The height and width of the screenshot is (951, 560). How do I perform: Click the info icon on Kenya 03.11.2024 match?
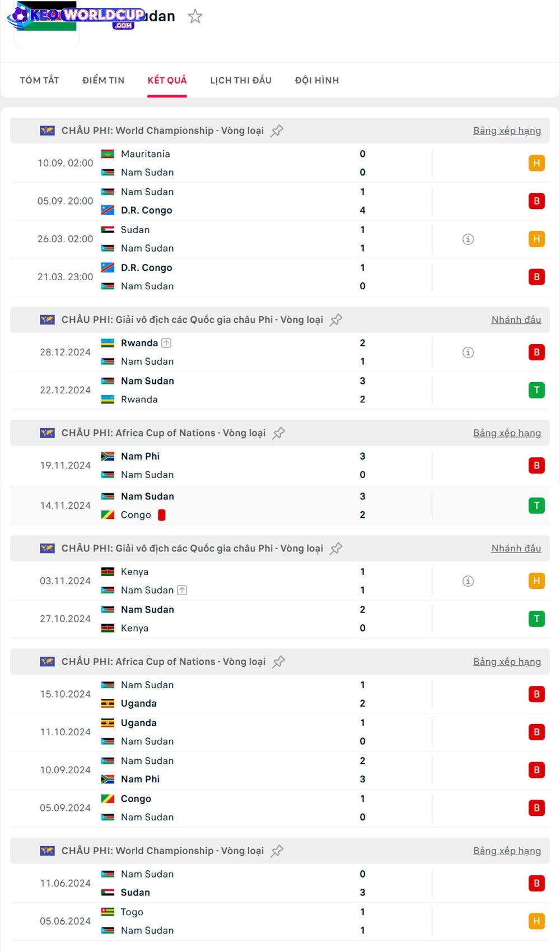tap(468, 581)
